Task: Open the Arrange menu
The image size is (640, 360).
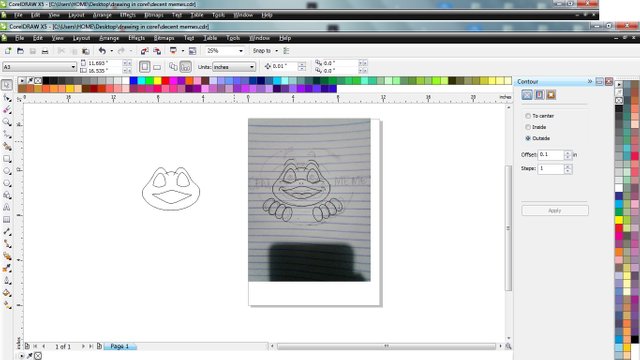Action: pyautogui.click(x=109, y=38)
